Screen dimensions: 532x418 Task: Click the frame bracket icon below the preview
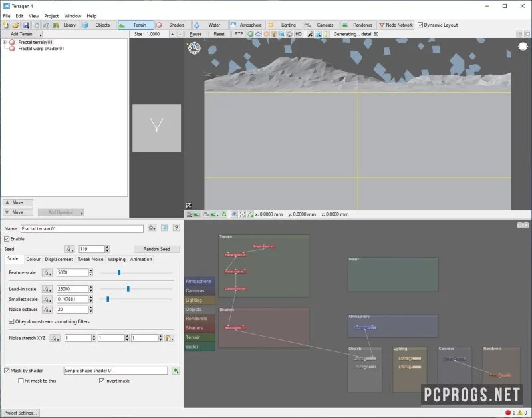click(242, 214)
